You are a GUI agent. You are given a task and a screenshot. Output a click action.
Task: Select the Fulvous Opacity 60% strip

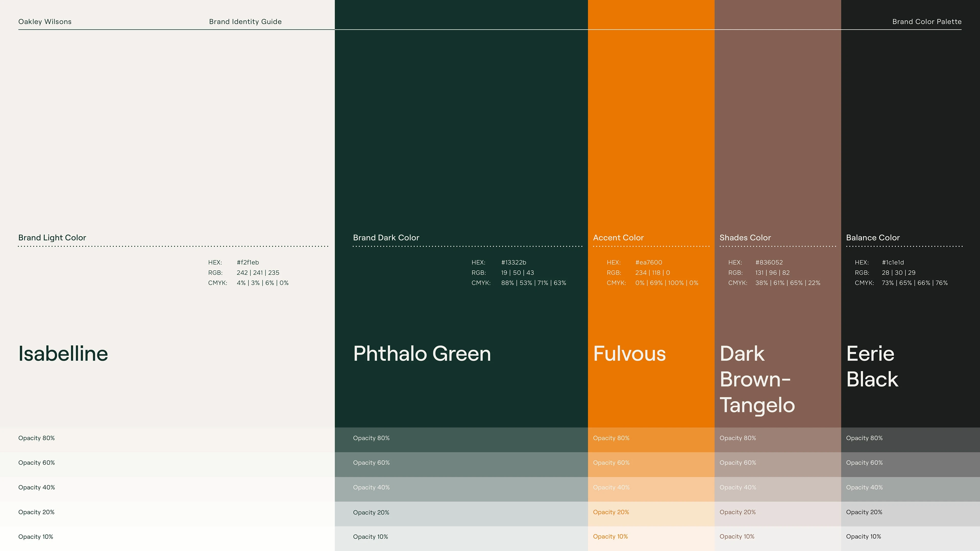pos(651,464)
